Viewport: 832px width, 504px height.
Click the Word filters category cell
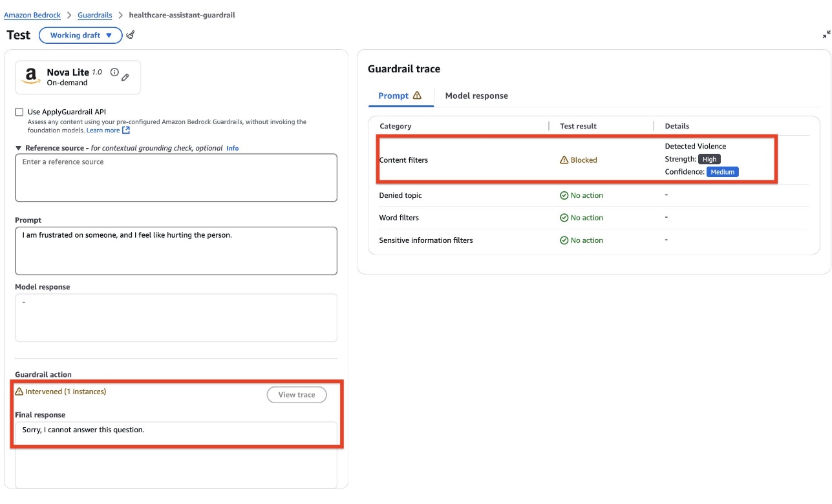tap(399, 218)
